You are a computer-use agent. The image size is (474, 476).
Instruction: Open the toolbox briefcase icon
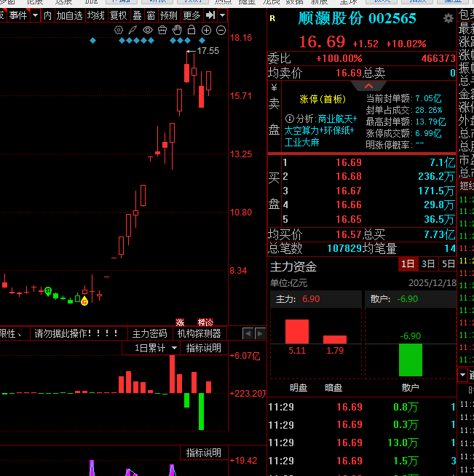[x=162, y=30]
